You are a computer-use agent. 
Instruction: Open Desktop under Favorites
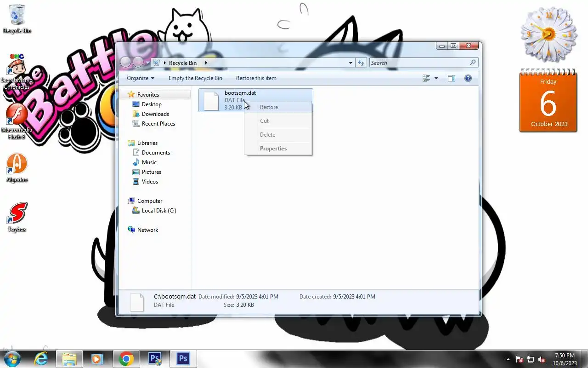[152, 104]
